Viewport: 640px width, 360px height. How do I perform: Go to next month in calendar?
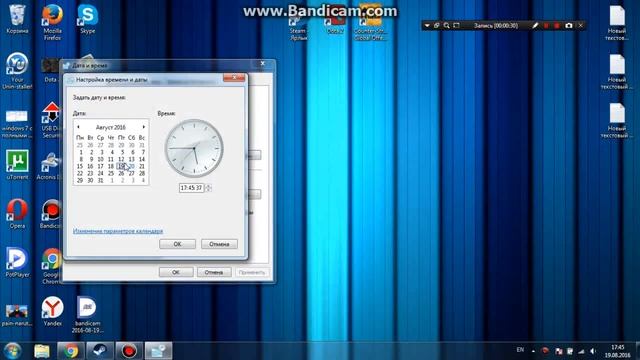point(144,127)
